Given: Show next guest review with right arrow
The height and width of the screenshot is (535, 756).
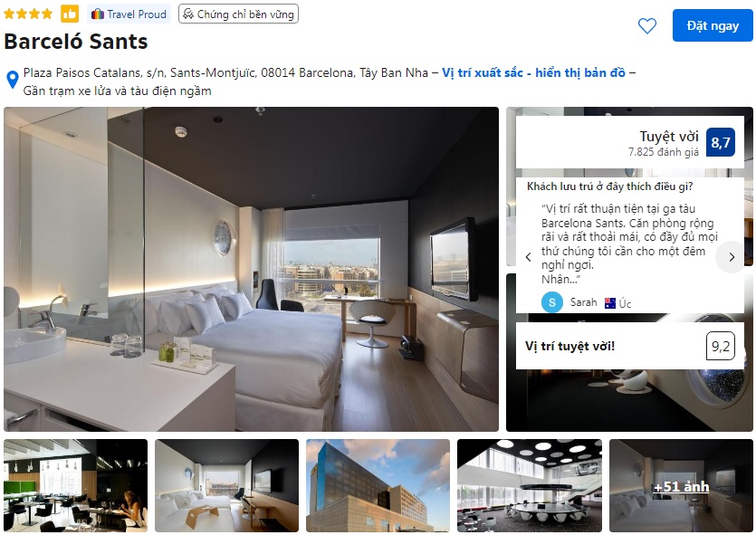Looking at the screenshot, I should click(732, 257).
